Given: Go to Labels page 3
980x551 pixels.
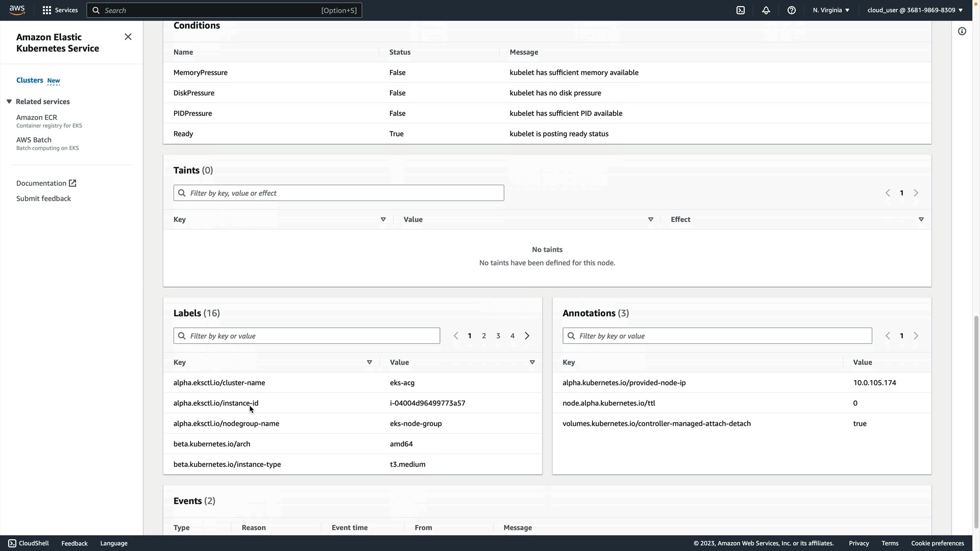Looking at the screenshot, I should click(x=498, y=336).
